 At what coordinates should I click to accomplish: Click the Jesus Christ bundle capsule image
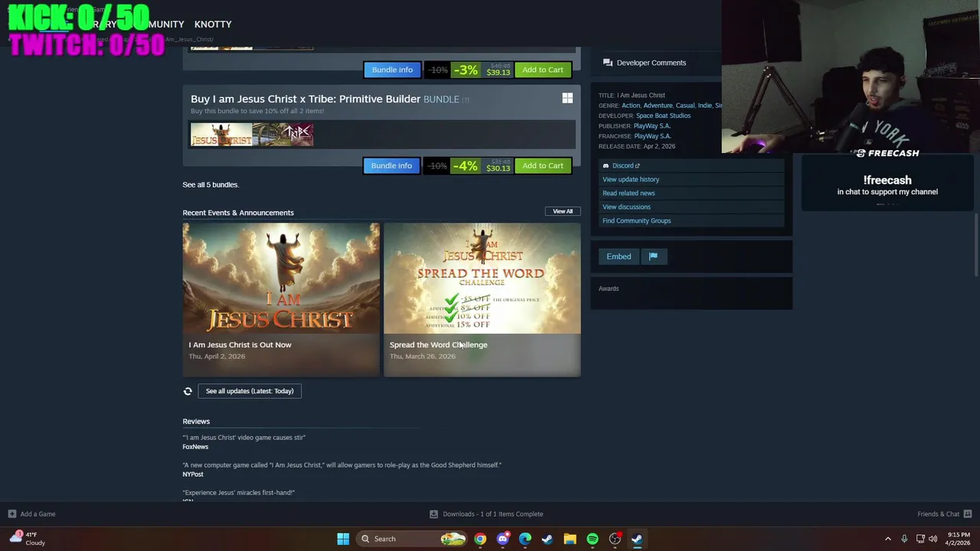(x=221, y=135)
